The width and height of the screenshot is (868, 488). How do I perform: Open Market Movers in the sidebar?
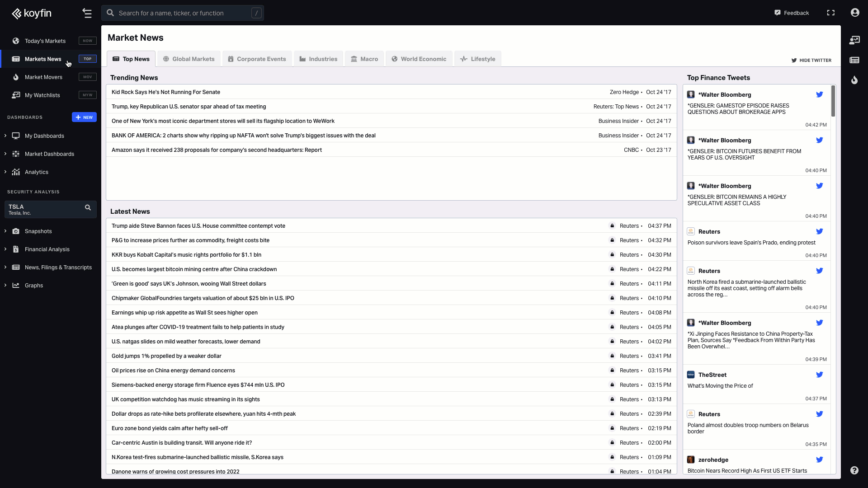pos(51,77)
